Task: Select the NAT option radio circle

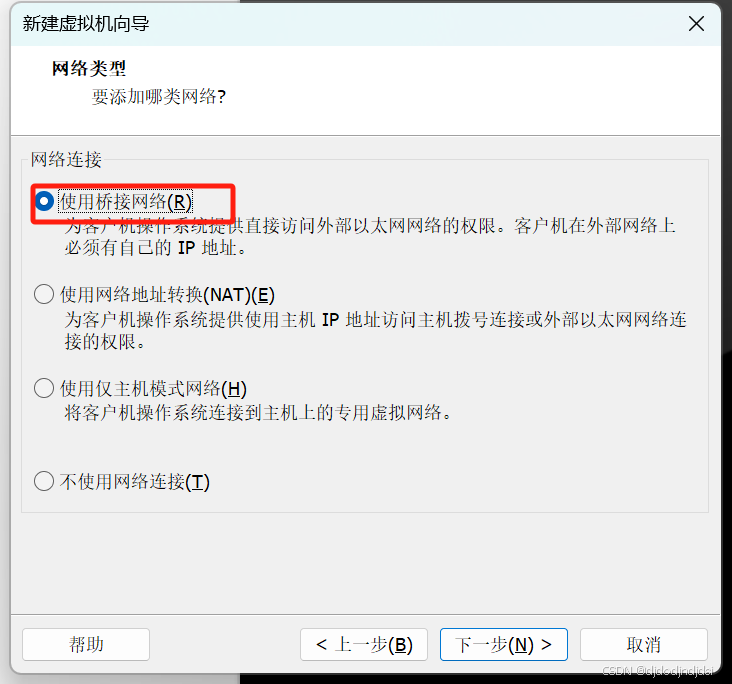Action: [44, 295]
